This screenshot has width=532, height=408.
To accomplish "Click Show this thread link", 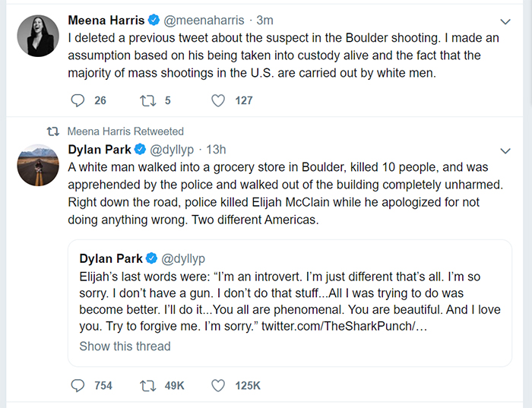I will pyautogui.click(x=125, y=346).
